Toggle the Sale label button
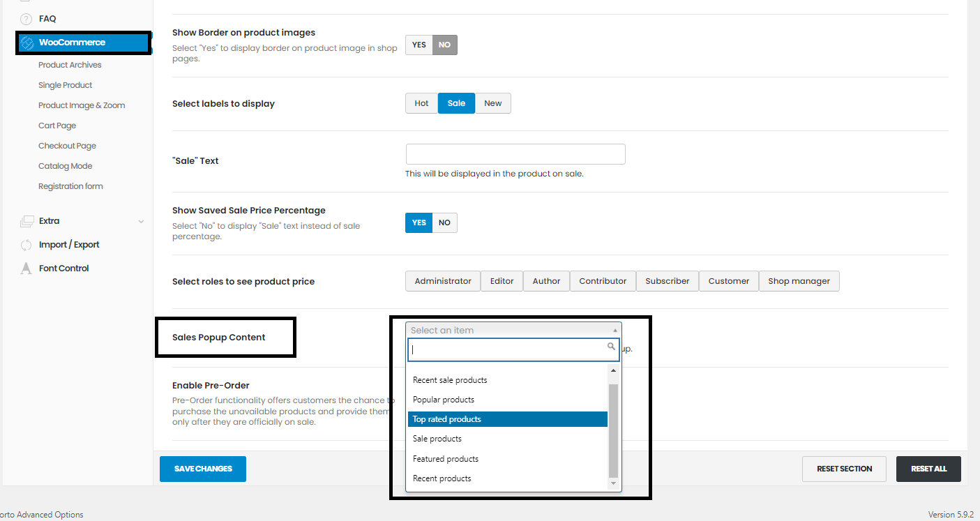The height and width of the screenshot is (521, 980). tap(456, 103)
